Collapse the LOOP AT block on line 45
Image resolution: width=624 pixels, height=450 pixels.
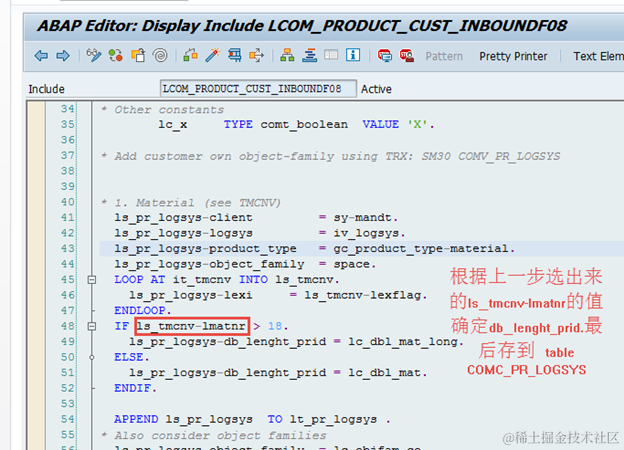tap(92, 280)
